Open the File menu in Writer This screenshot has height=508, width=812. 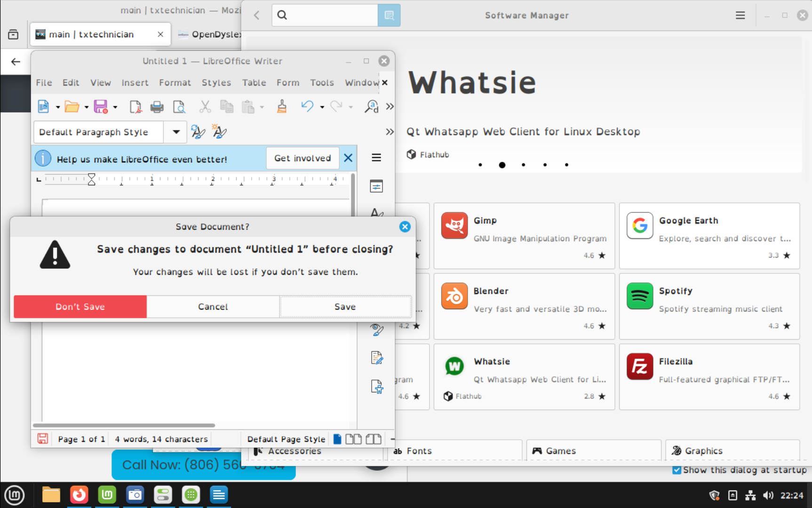tap(44, 83)
